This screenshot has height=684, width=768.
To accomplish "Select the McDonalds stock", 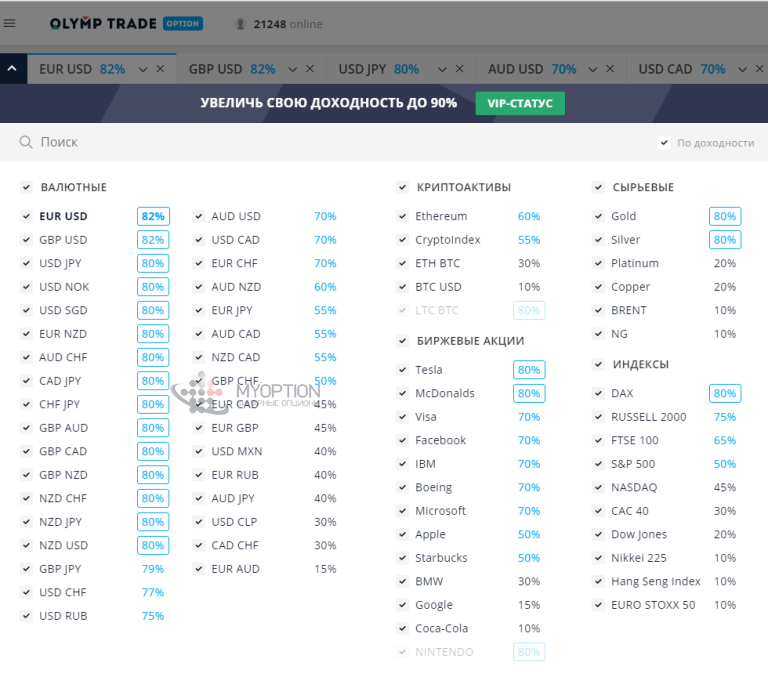I will click(x=445, y=393).
